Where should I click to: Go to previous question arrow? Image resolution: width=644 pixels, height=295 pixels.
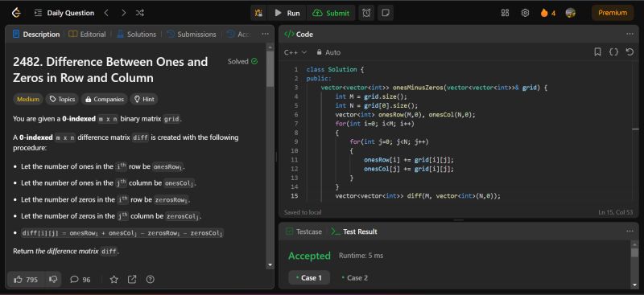click(x=106, y=13)
